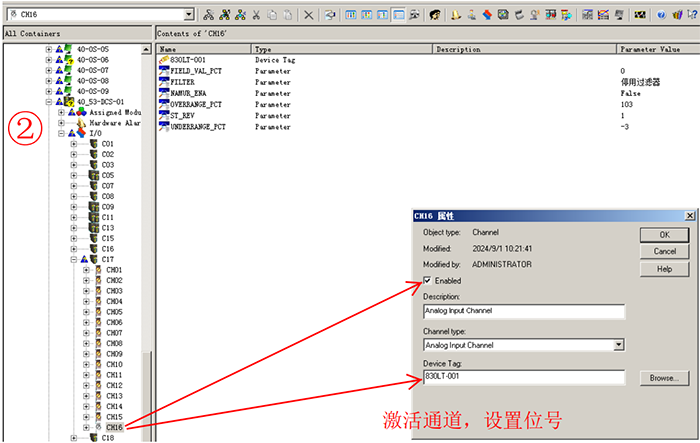Click the 830LT-001 device tag icon

pyautogui.click(x=165, y=60)
